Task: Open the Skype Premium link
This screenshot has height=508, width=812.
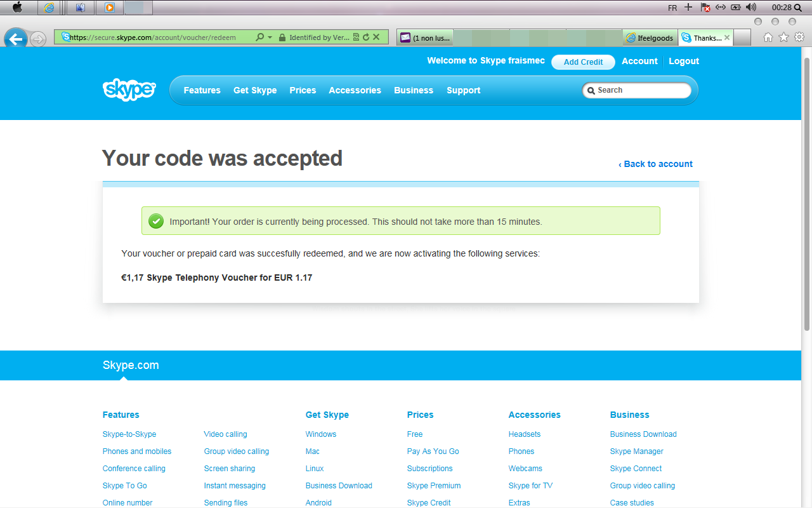Action: point(434,486)
